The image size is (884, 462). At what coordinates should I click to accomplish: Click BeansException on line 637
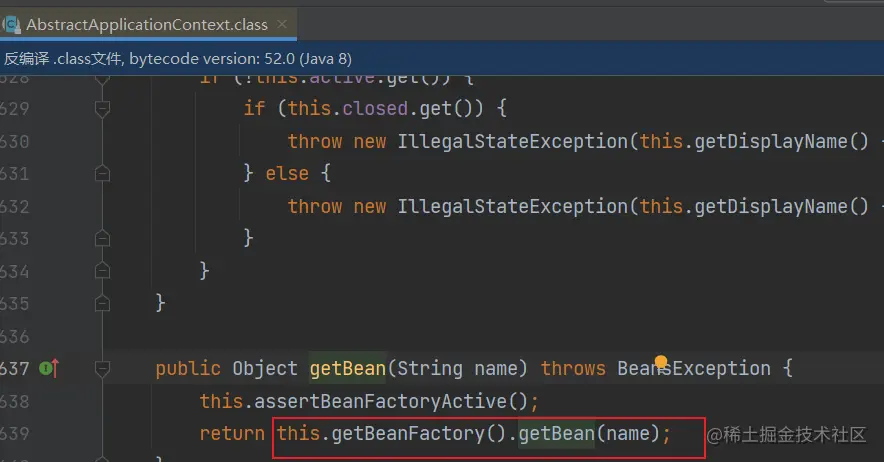click(x=694, y=368)
